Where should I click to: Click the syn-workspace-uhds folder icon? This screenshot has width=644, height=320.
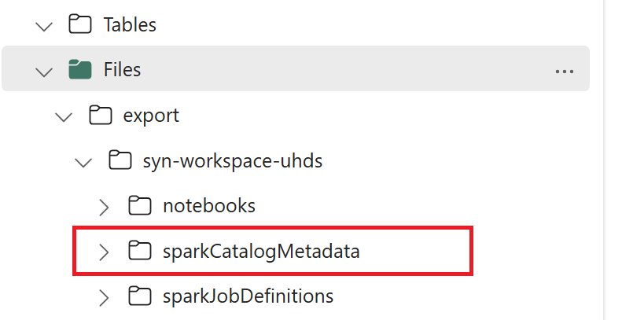[x=119, y=161]
